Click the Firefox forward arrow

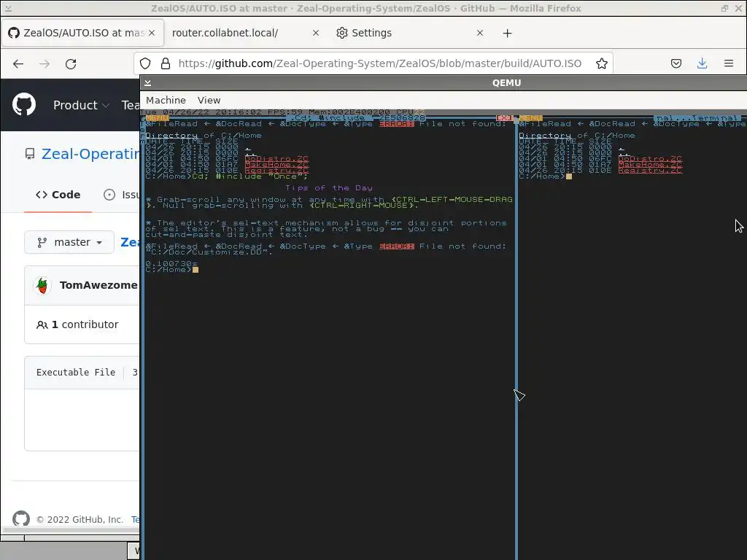coord(44,63)
